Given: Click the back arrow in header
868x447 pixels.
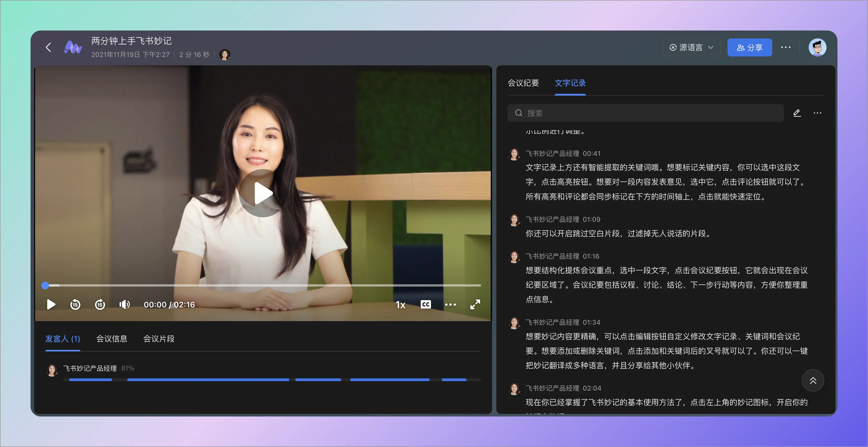Looking at the screenshot, I should pyautogui.click(x=49, y=48).
